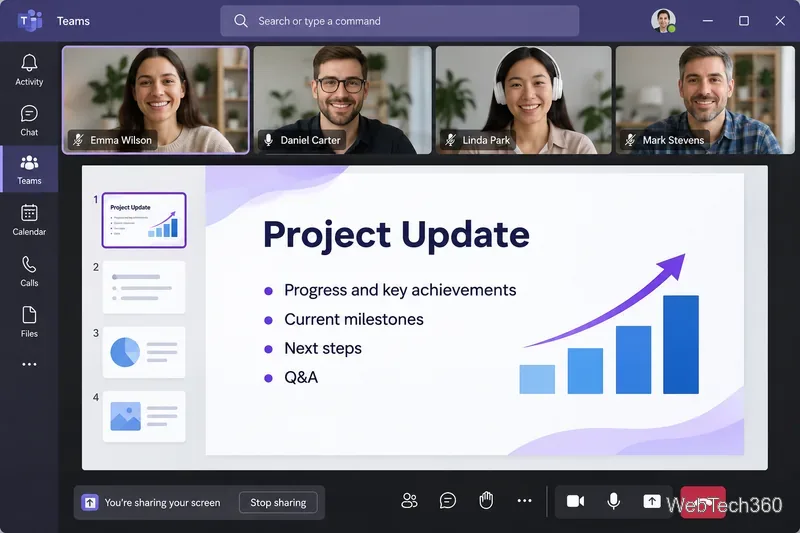Click the Stop sharing button
This screenshot has height=533, width=800.
278,502
